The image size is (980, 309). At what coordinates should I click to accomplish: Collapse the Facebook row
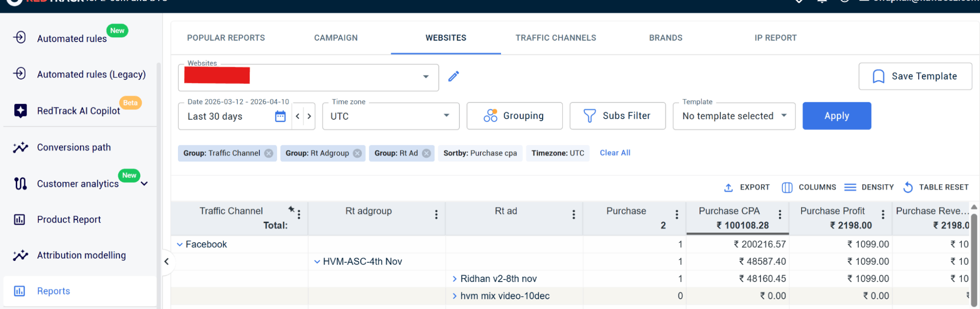(x=180, y=244)
